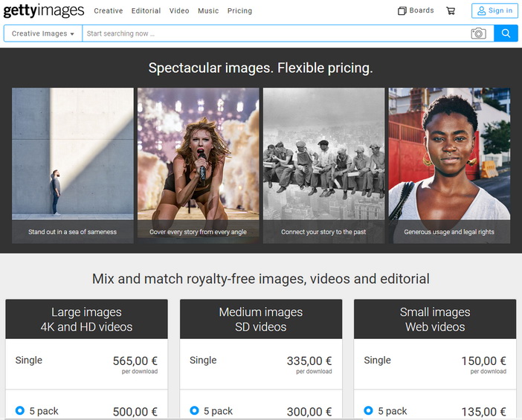522x420 pixels.
Task: Click the search by image camera icon
Action: coord(478,33)
